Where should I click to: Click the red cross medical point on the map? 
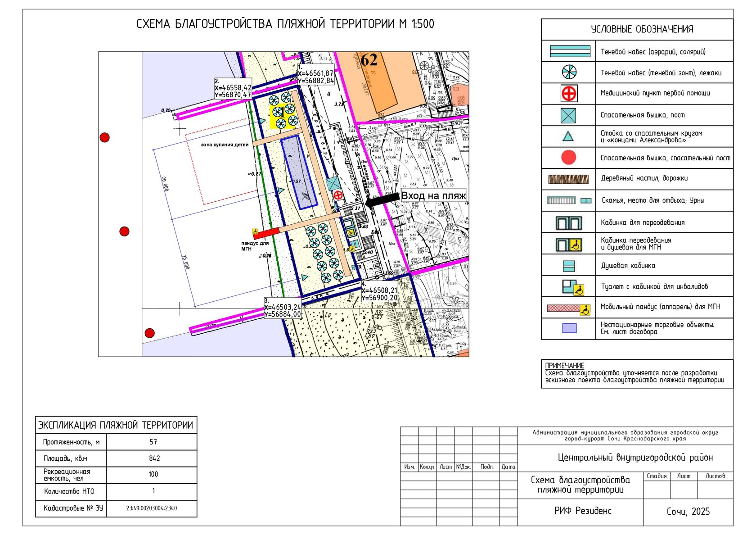338,195
